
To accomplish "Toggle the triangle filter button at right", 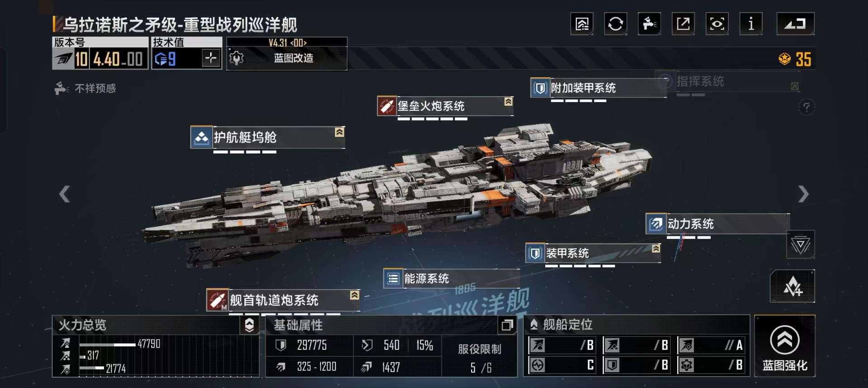I will (x=801, y=245).
